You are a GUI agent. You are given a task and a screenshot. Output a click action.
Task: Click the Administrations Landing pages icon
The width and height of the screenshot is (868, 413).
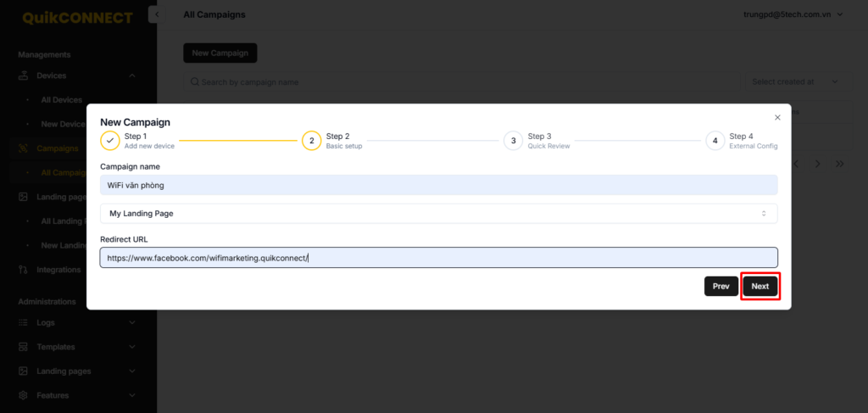pos(23,371)
